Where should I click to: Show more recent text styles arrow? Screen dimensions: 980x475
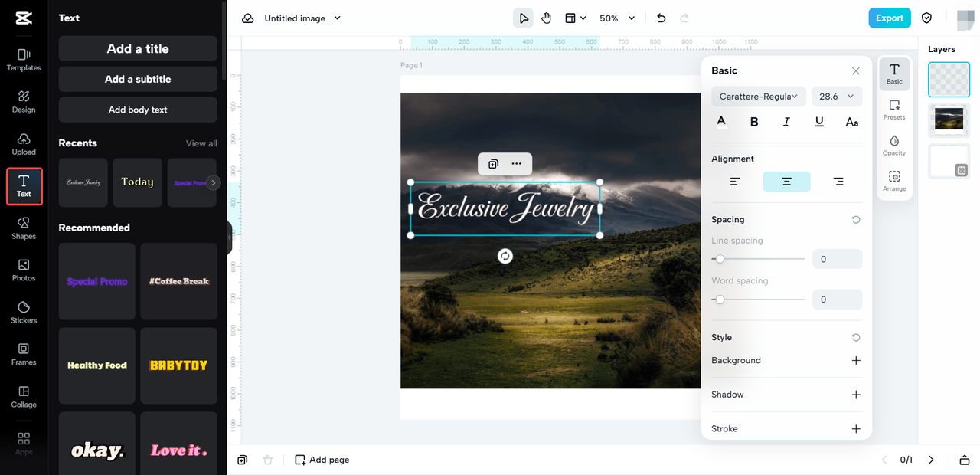point(214,182)
